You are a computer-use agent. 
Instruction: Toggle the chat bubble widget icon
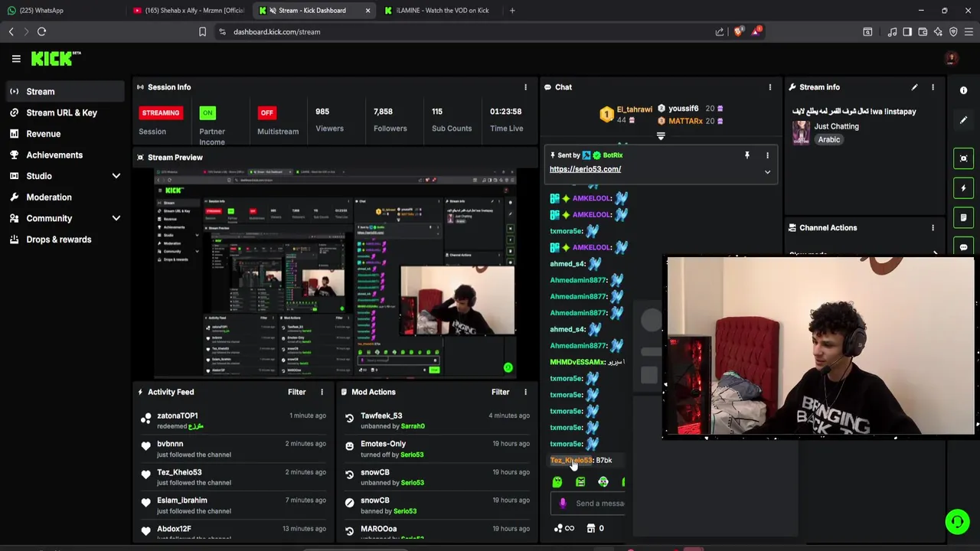click(x=963, y=247)
